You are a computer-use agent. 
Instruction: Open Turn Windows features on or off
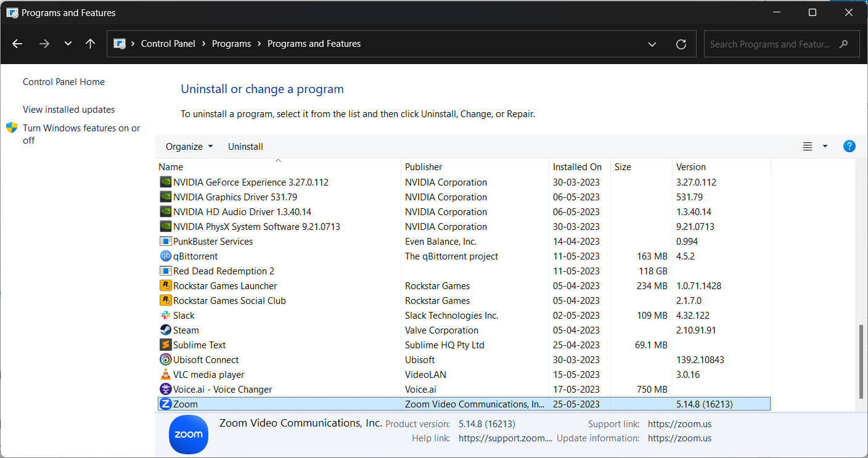tap(81, 134)
